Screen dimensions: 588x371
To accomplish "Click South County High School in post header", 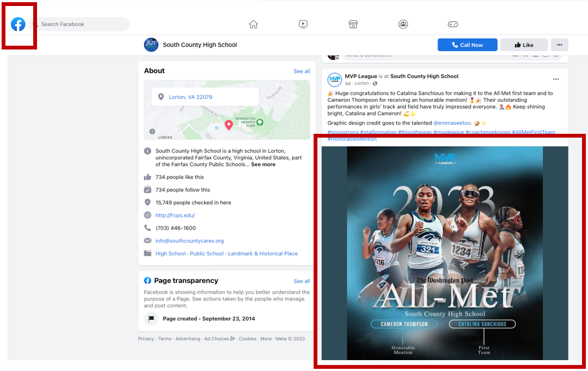I will (425, 76).
